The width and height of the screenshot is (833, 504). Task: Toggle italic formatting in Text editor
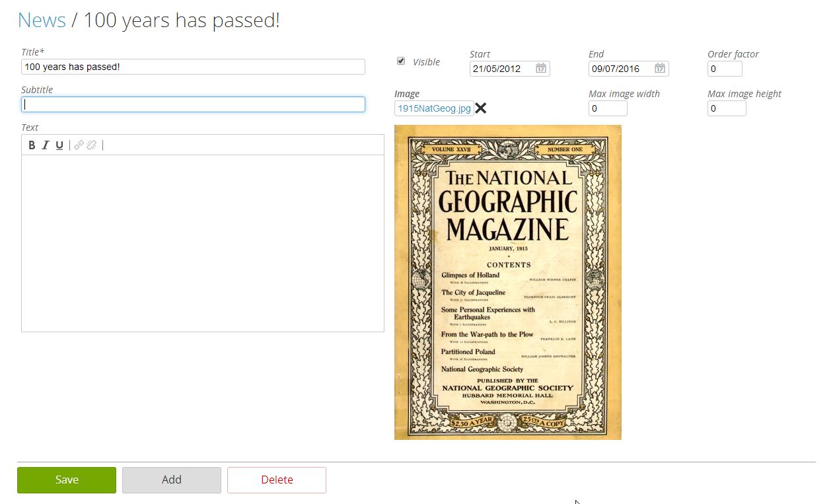click(x=46, y=145)
